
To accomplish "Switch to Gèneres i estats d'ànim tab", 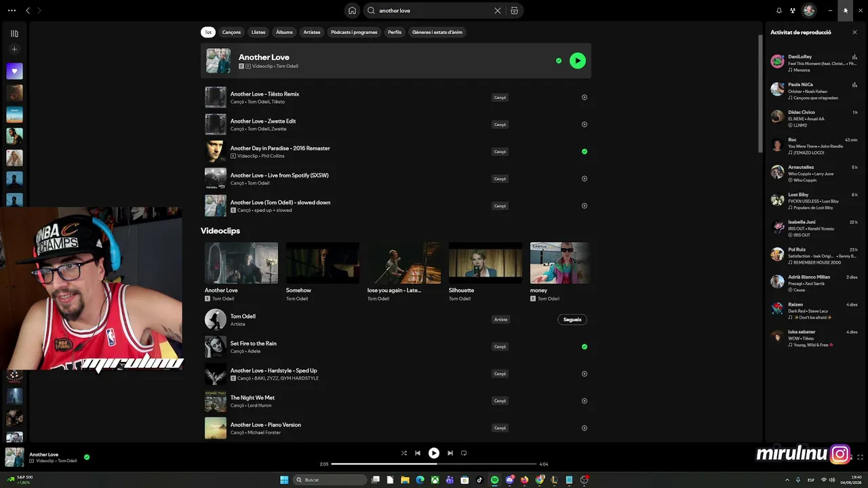I will [437, 33].
